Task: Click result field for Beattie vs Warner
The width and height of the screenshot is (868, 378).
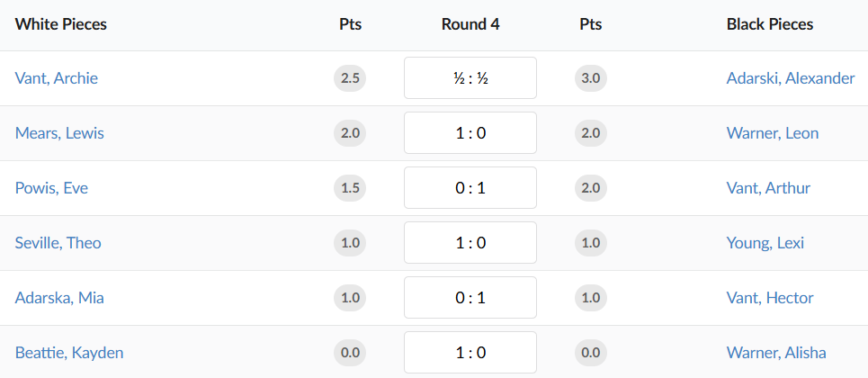Action: 470,353
